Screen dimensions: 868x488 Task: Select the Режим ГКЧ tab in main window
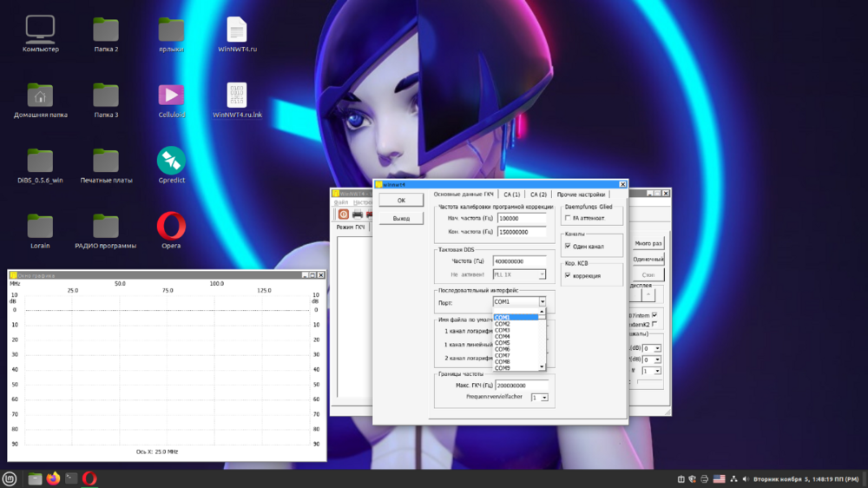[351, 228]
